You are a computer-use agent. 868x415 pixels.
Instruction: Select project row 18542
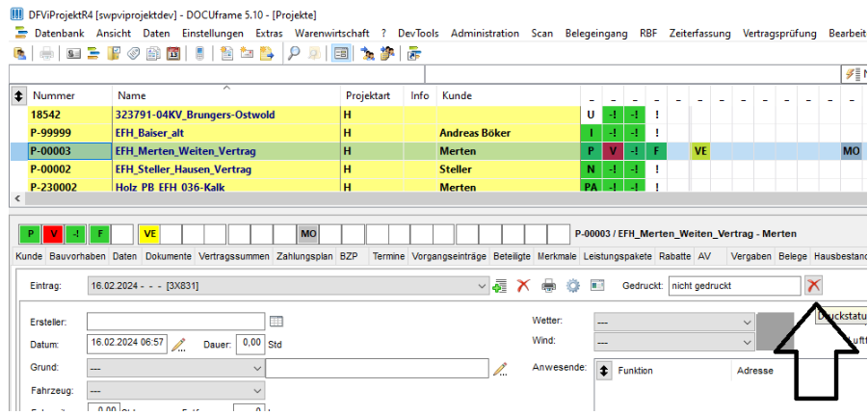click(x=304, y=116)
